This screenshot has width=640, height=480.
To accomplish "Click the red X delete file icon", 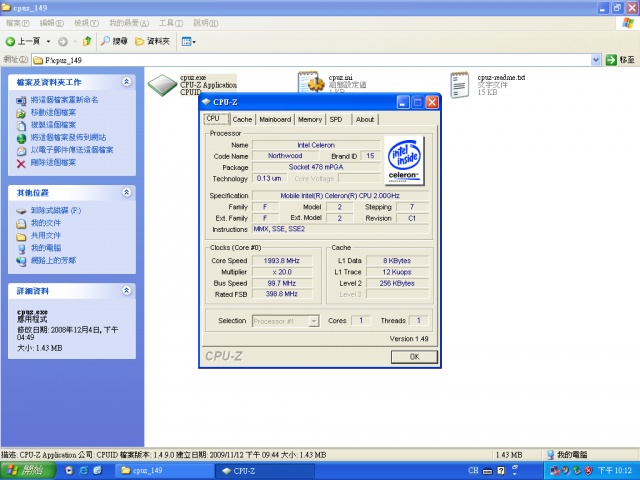I will pos(21,163).
